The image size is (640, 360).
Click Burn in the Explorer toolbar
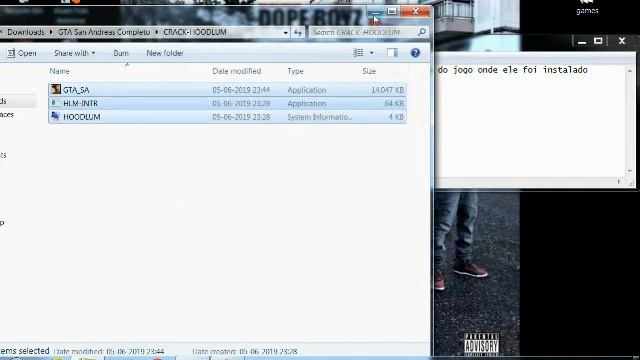(121, 53)
